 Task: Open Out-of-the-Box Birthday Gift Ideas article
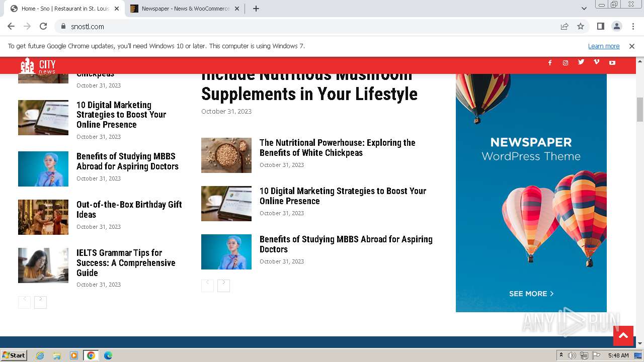129,210
